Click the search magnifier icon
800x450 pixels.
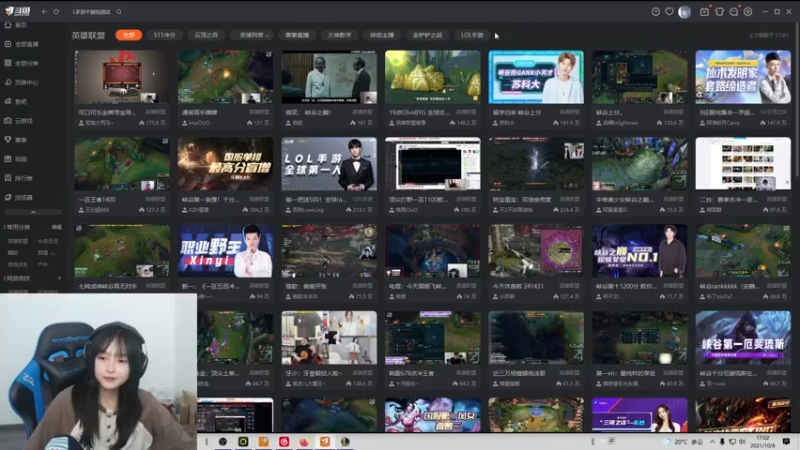pos(119,12)
